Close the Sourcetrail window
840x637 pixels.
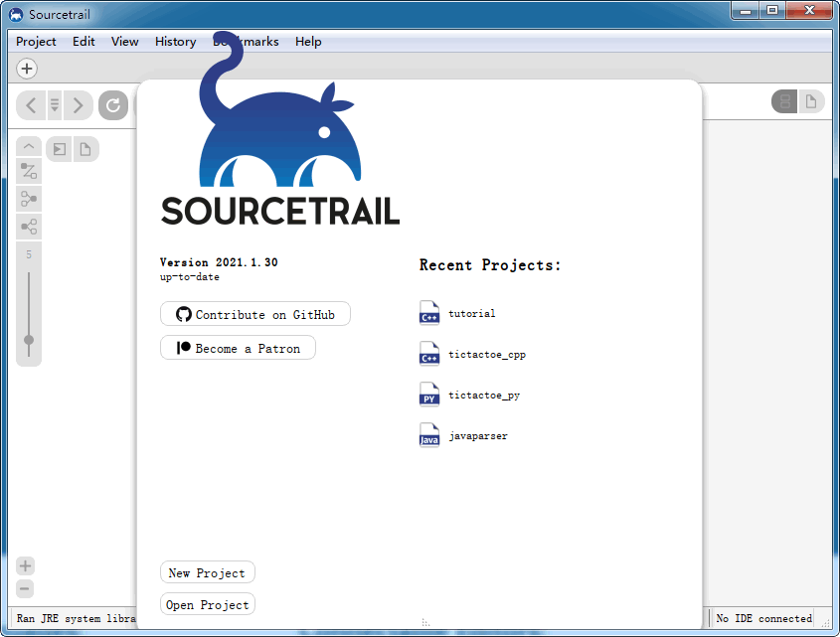tap(809, 10)
